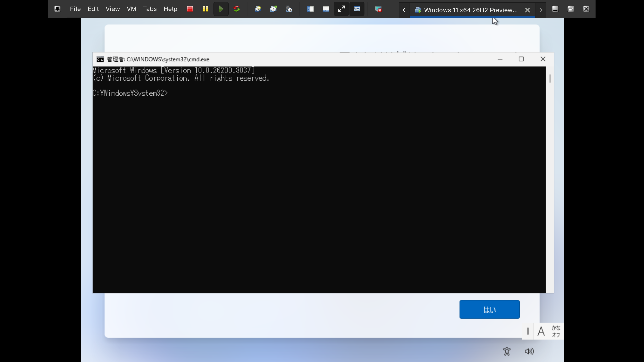
Task: Open the Edit menu
Action: [93, 9]
